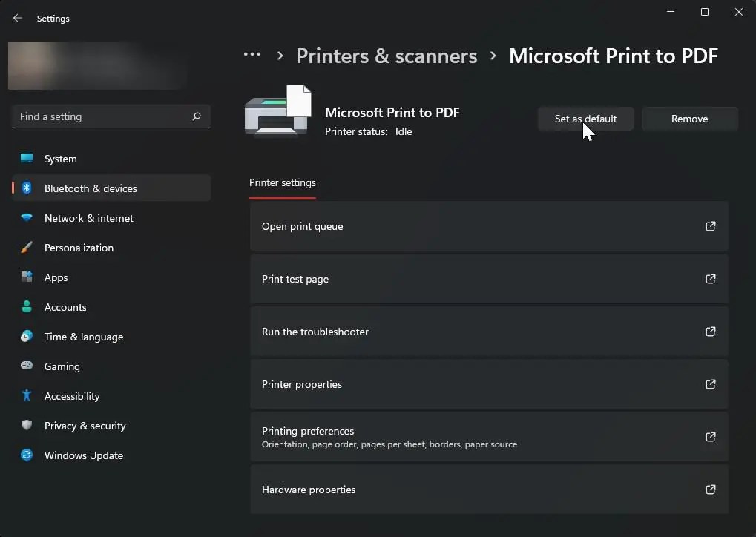
Task: Click the Find a setting search box
Action: pyautogui.click(x=111, y=116)
